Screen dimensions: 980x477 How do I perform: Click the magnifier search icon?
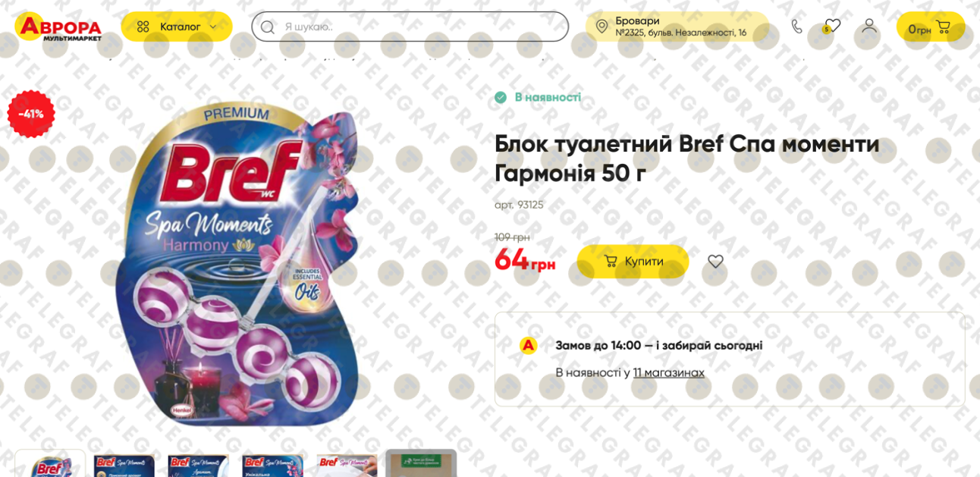(x=267, y=27)
